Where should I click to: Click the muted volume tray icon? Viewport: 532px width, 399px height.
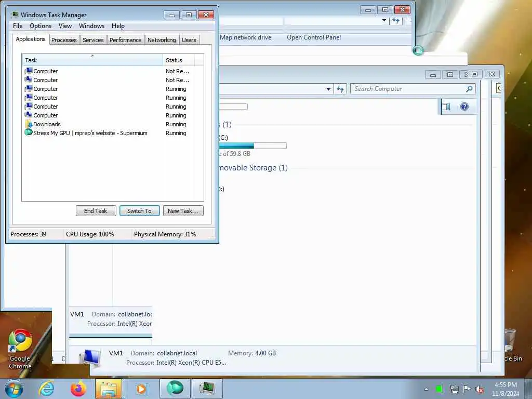click(480, 390)
